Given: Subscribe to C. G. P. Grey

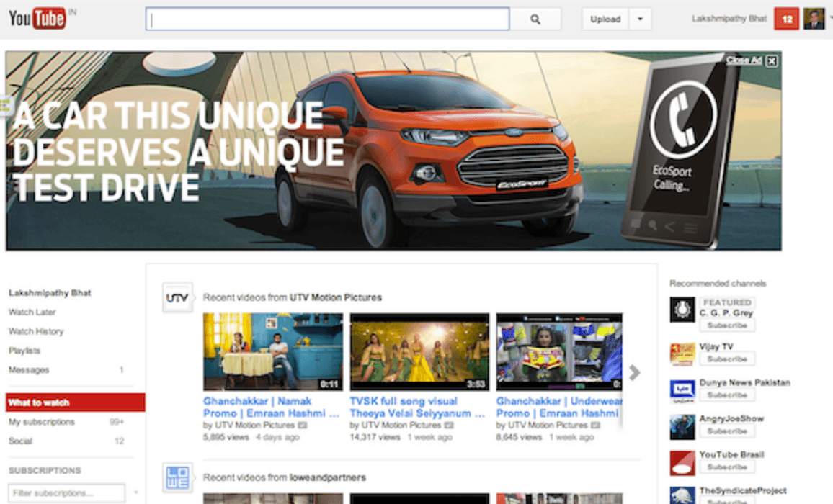Looking at the screenshot, I should 727,325.
